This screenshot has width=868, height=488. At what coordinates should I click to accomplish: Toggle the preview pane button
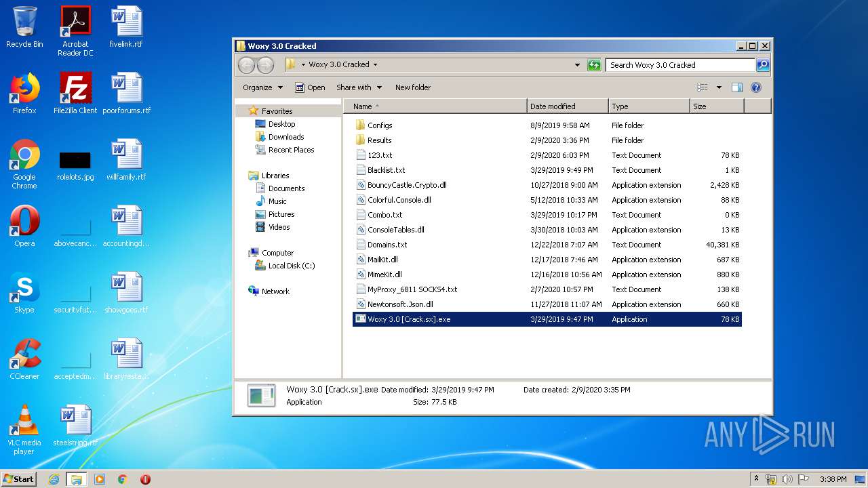tap(737, 87)
